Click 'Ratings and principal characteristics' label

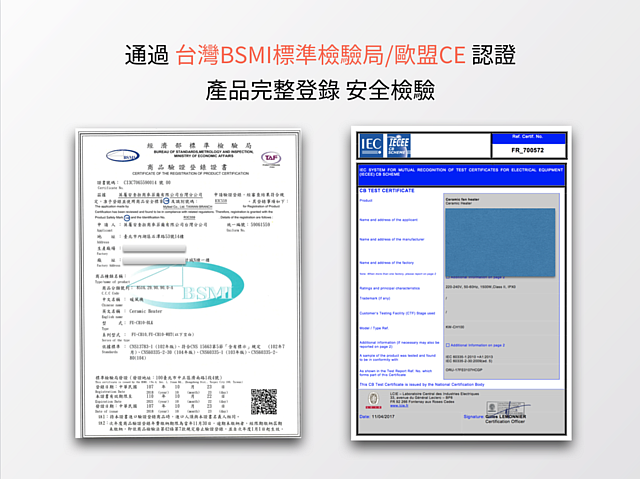[389, 288]
